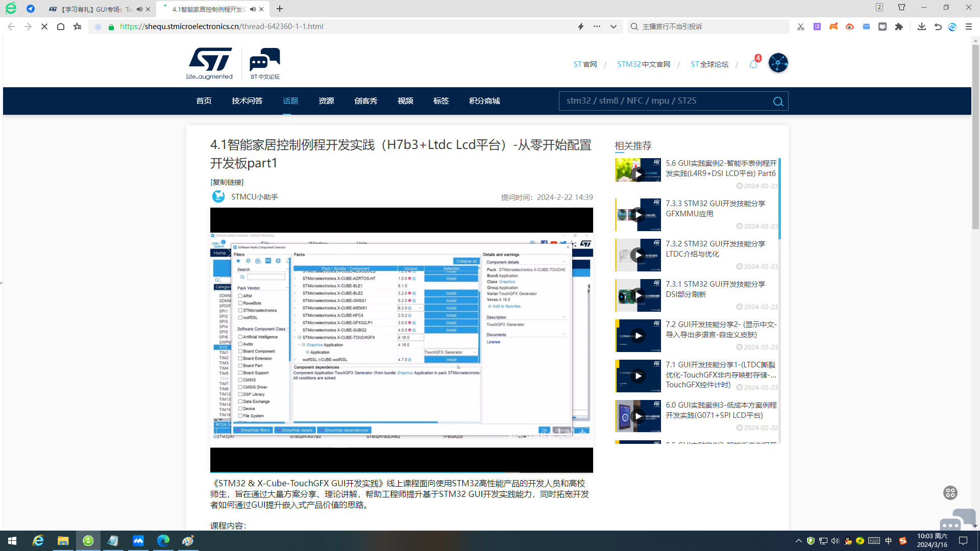Image resolution: width=980 pixels, height=551 pixels.
Task: Click the browser forward arrow
Action: (x=28, y=27)
